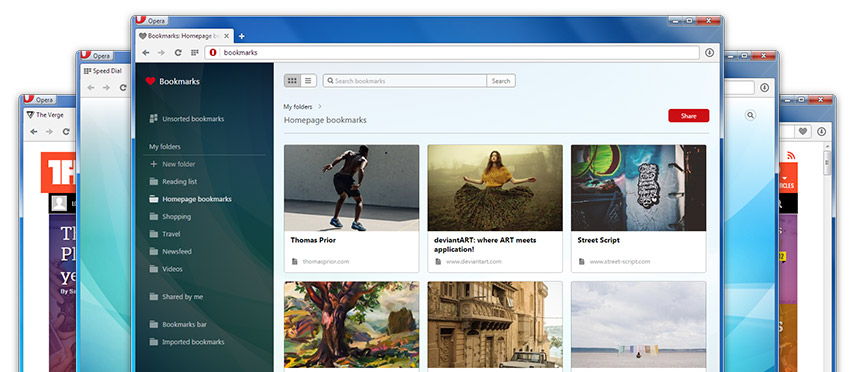The image size is (854, 372).
Task: Switch to grid view of bookmarks
Action: point(292,81)
